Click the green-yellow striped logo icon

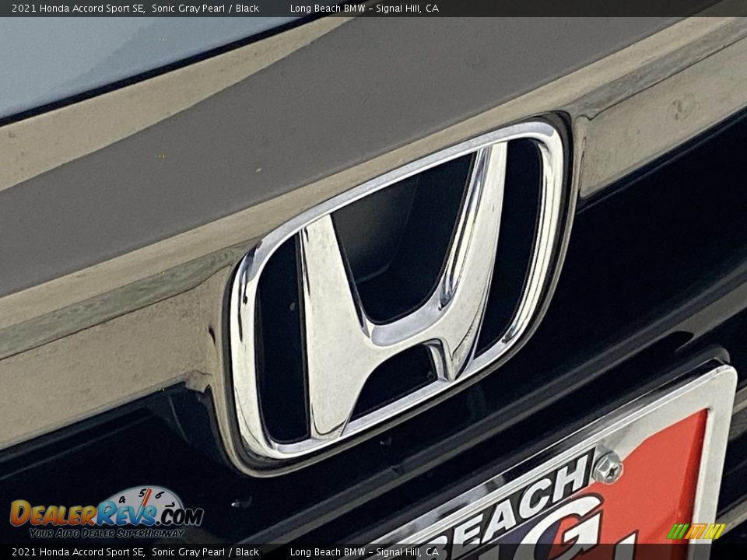point(696,531)
